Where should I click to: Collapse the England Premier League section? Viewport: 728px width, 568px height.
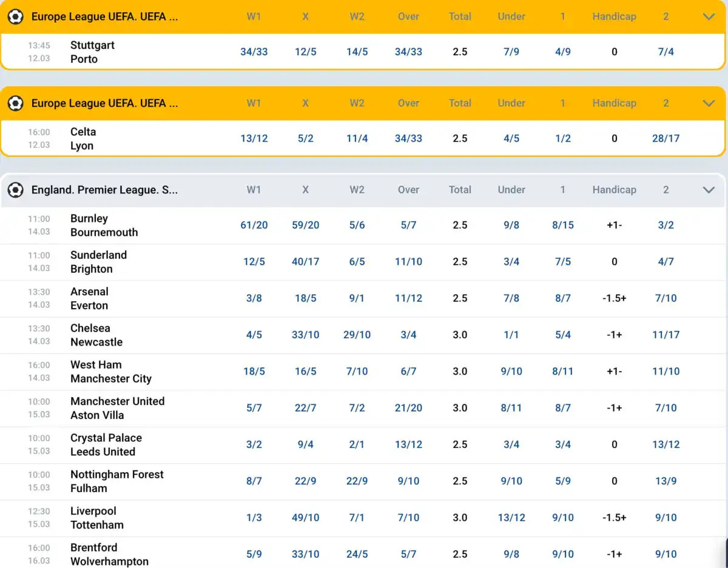tap(709, 190)
